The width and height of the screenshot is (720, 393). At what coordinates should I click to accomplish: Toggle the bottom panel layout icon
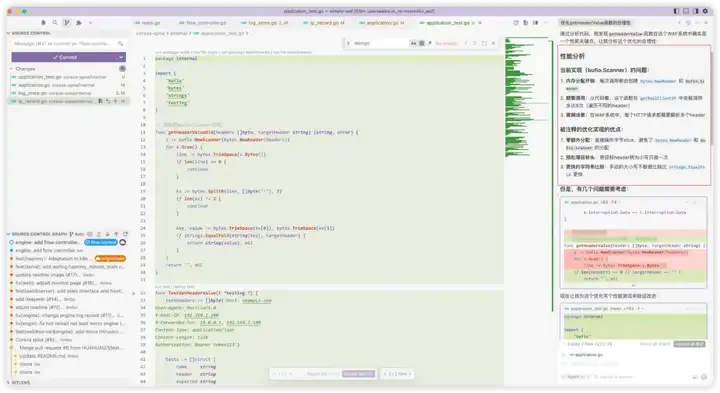point(686,11)
